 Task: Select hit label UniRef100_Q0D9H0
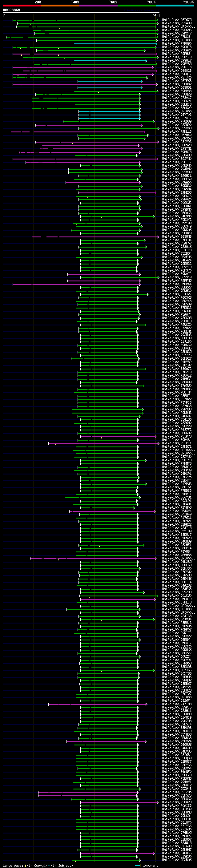click(x=177, y=165)
